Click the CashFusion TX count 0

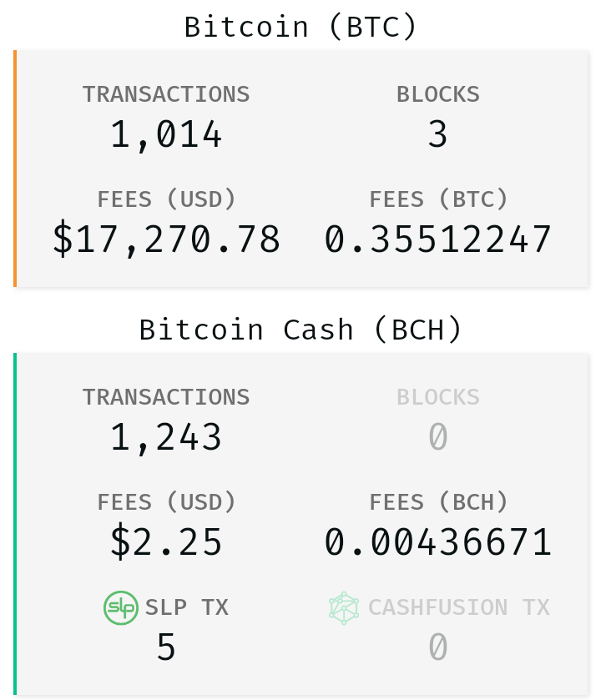click(437, 647)
